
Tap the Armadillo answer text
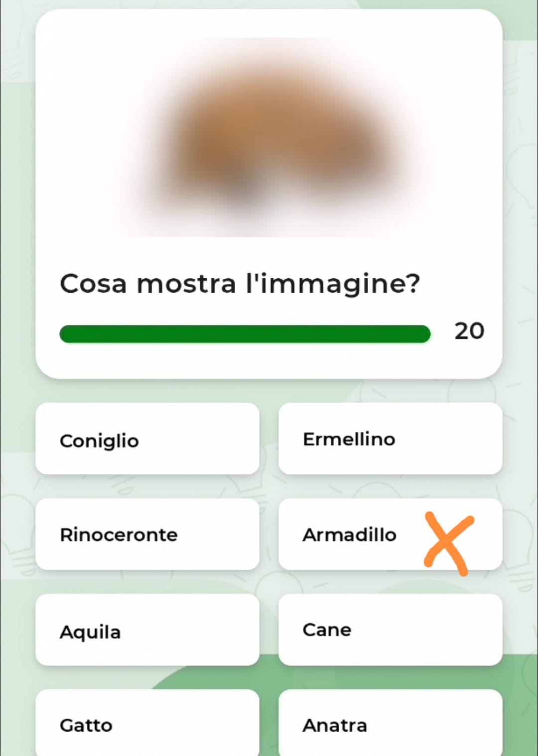pos(349,535)
